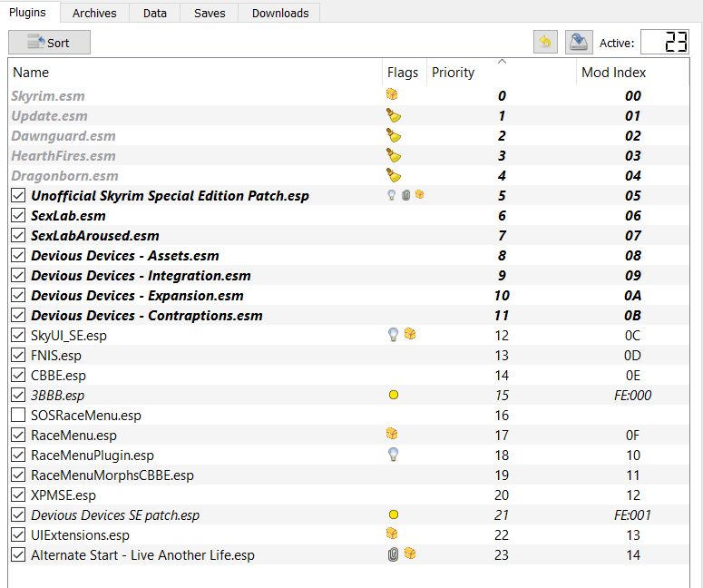Image resolution: width=703 pixels, height=588 pixels.
Task: Switch to the Saves tab
Action: click(210, 13)
